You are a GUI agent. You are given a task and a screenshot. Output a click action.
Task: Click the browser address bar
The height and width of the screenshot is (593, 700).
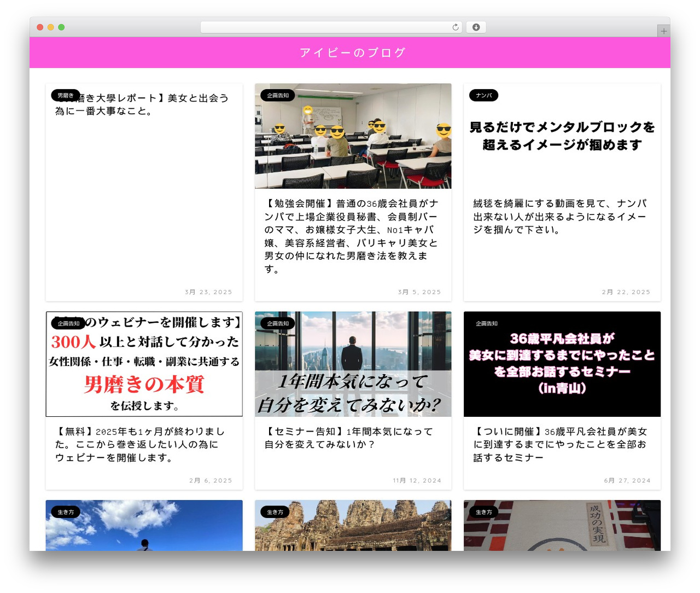tap(331, 27)
